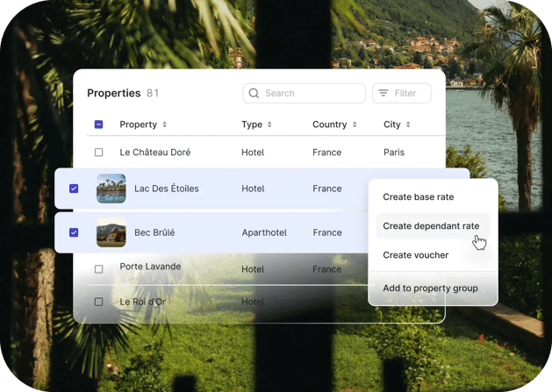Check the Le Roi d'Or checkbox
552x392 pixels.
[98, 302]
